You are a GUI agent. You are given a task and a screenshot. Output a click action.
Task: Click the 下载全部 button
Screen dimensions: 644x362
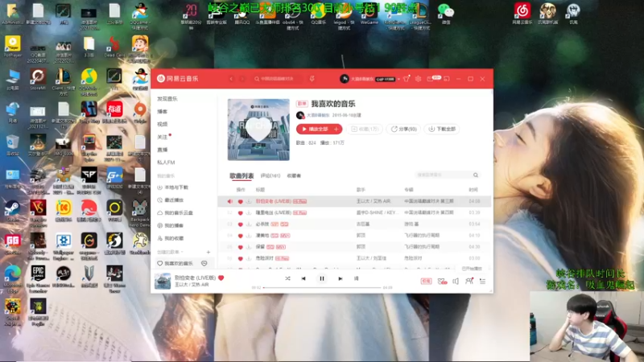pos(442,129)
